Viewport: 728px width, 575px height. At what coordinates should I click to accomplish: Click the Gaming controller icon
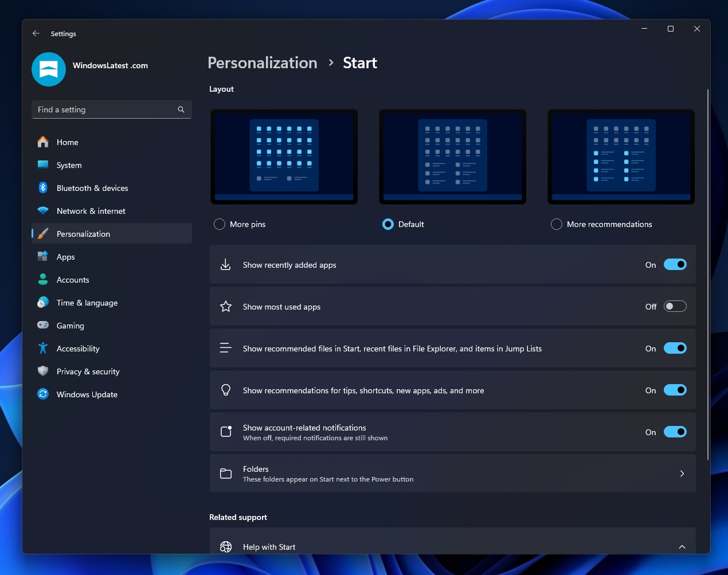(43, 325)
